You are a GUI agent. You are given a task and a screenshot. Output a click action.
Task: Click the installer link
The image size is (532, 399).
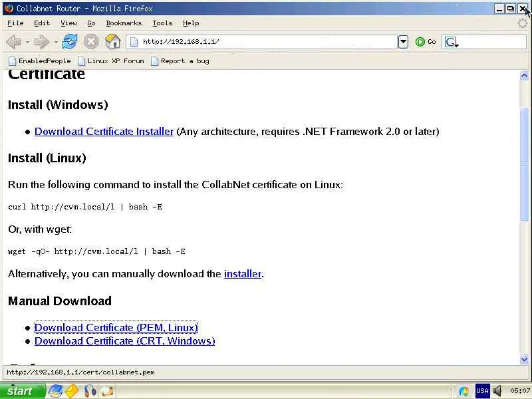pyautogui.click(x=243, y=273)
